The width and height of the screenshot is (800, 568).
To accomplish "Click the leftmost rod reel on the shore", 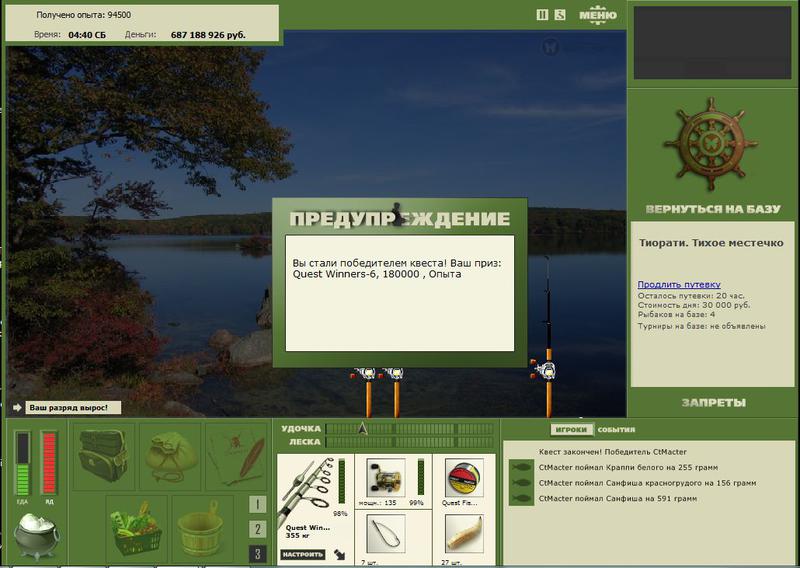I will click(364, 375).
